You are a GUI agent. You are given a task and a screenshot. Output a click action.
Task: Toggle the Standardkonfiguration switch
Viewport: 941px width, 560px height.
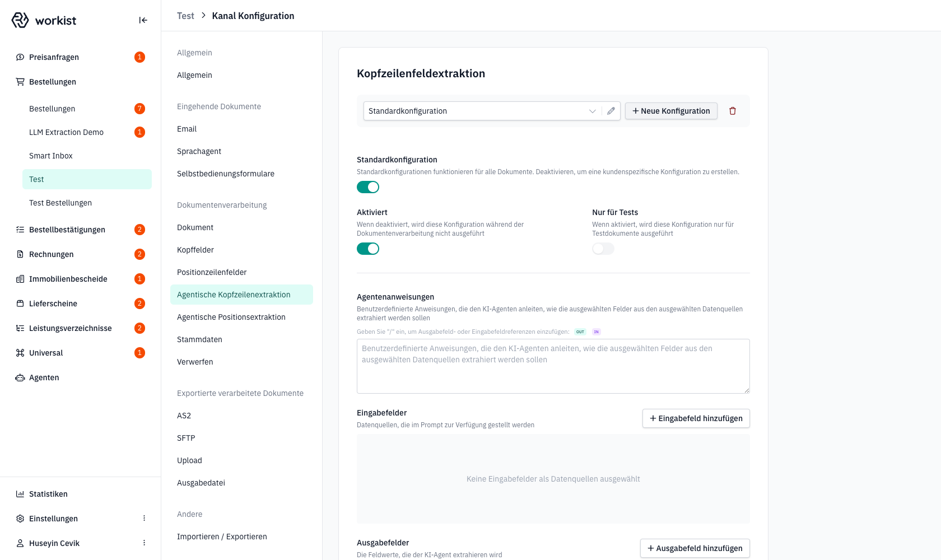tap(368, 187)
